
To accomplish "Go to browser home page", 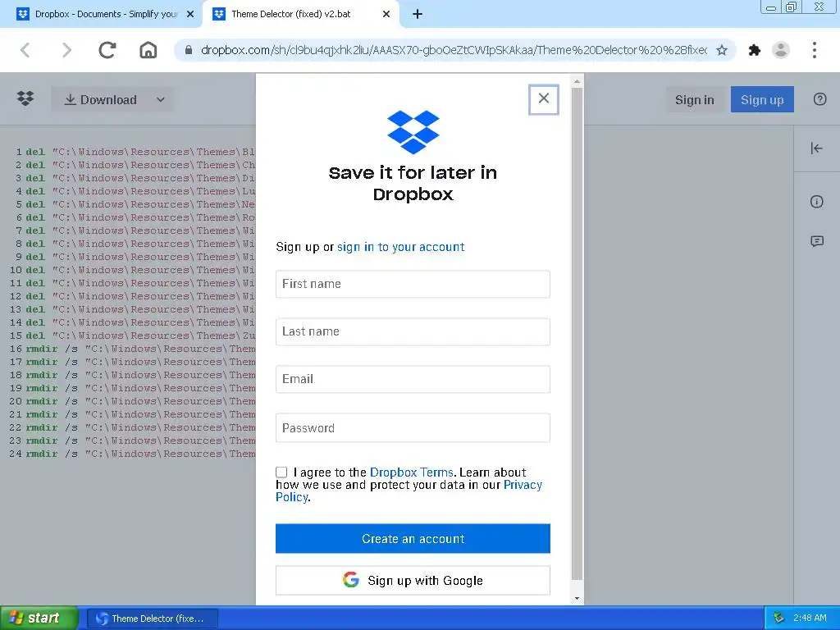I will (148, 50).
